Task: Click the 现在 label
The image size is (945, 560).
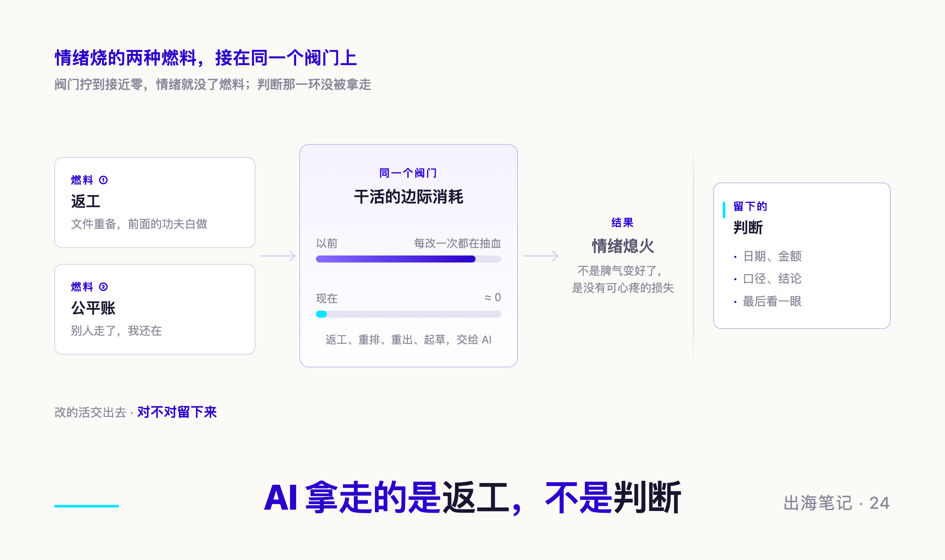Action: 327,298
